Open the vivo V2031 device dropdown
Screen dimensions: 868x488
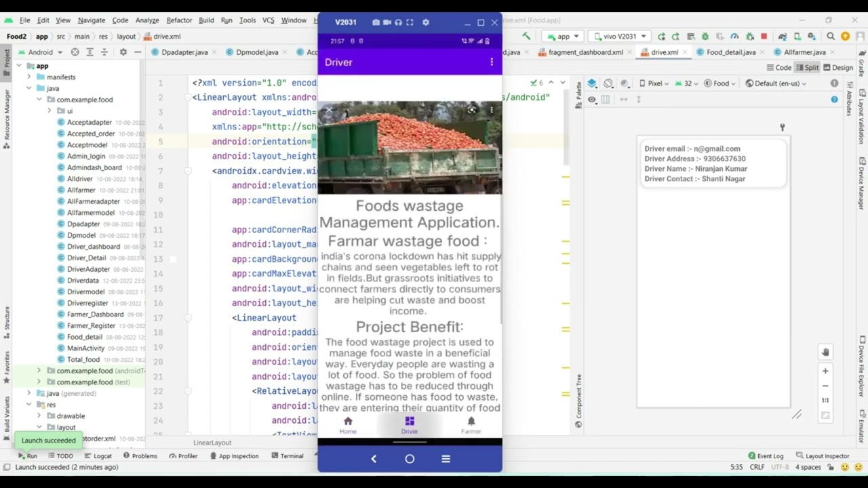(620, 37)
